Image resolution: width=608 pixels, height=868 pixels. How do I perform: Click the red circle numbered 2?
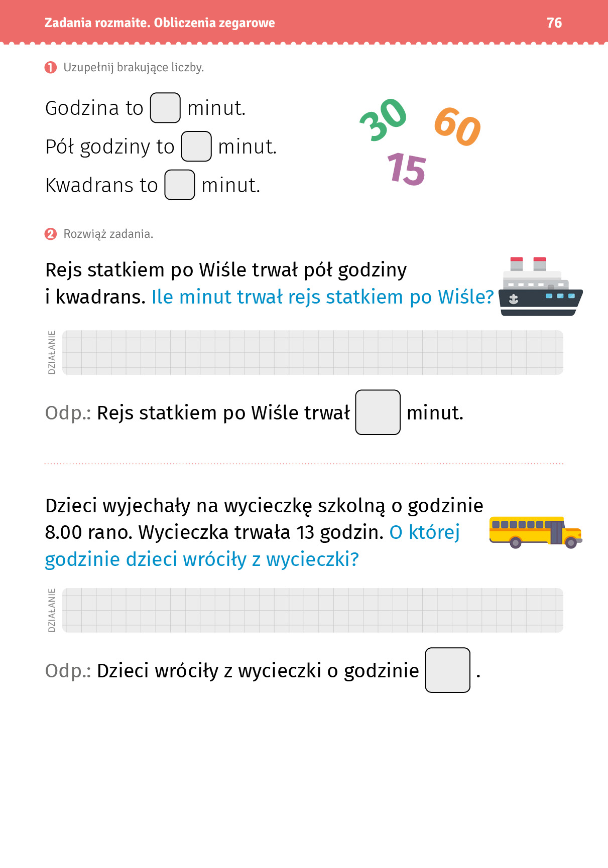click(x=51, y=234)
